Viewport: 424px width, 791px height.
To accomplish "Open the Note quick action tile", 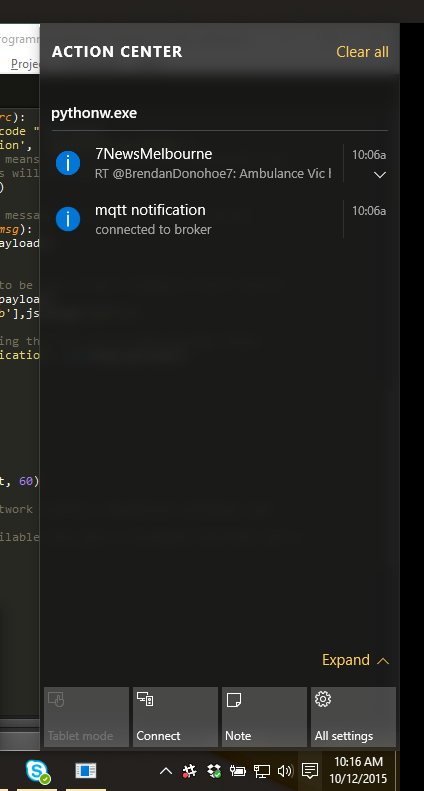I will pyautogui.click(x=264, y=717).
